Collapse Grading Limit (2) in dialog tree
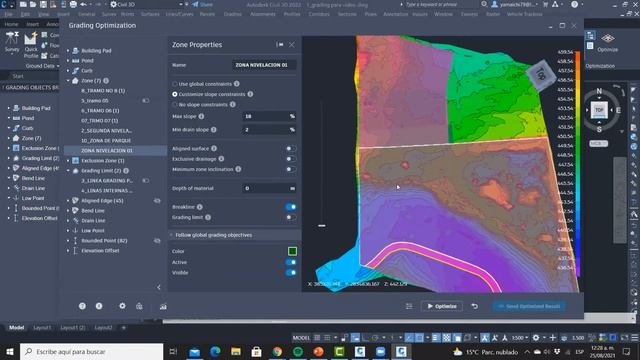The image size is (640, 360). 68,171
